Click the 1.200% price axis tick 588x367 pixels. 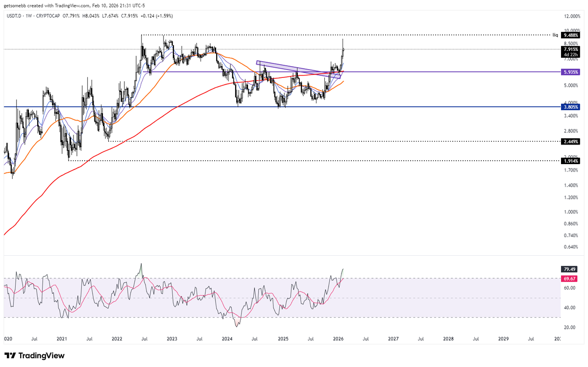tap(572, 197)
